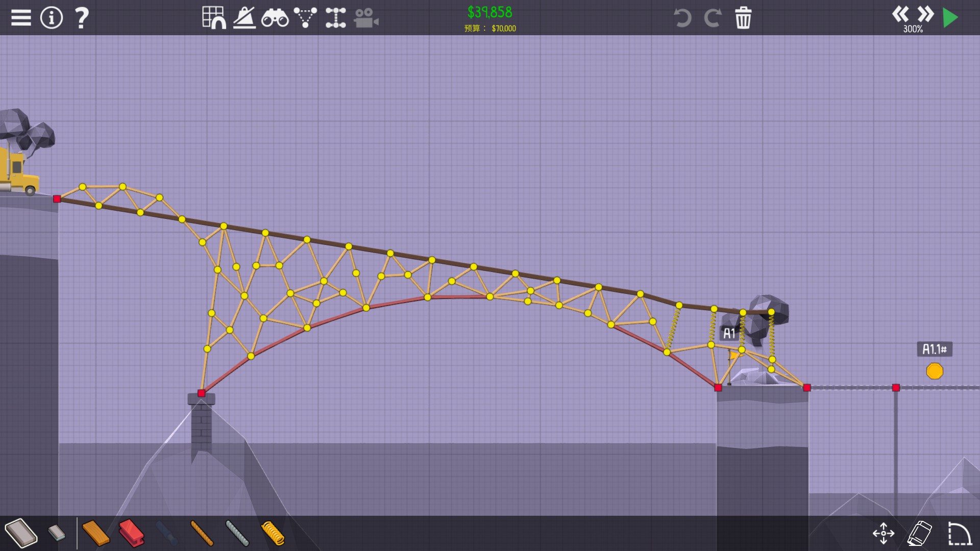
Task: Click the camera replay icon
Action: tap(366, 18)
